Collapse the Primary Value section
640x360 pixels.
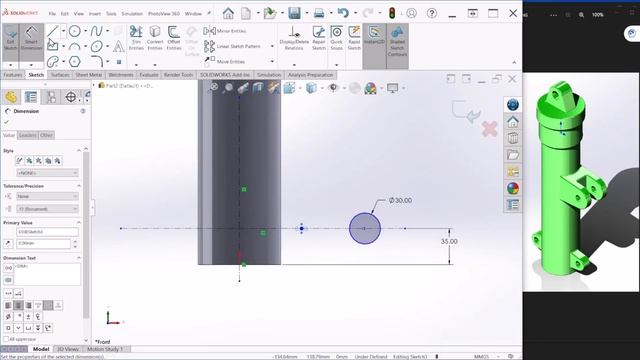click(x=79, y=222)
